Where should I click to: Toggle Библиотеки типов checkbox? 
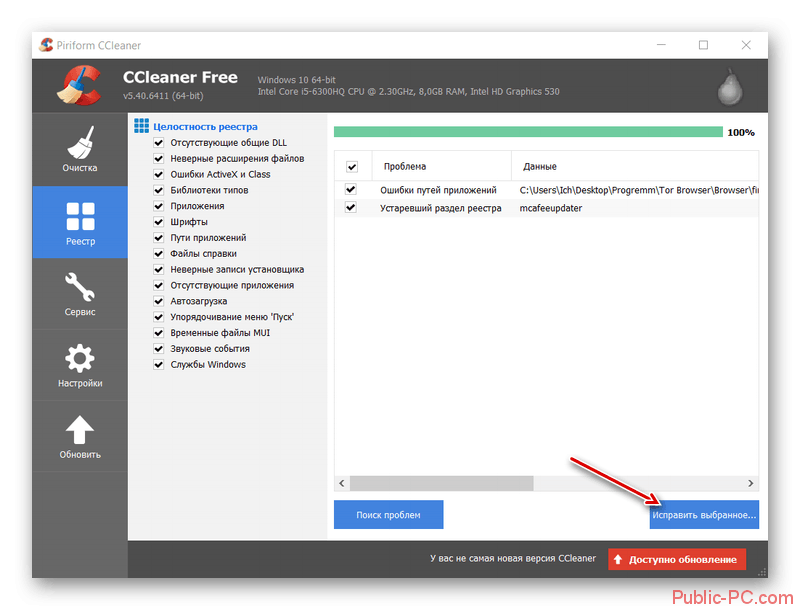[x=159, y=190]
